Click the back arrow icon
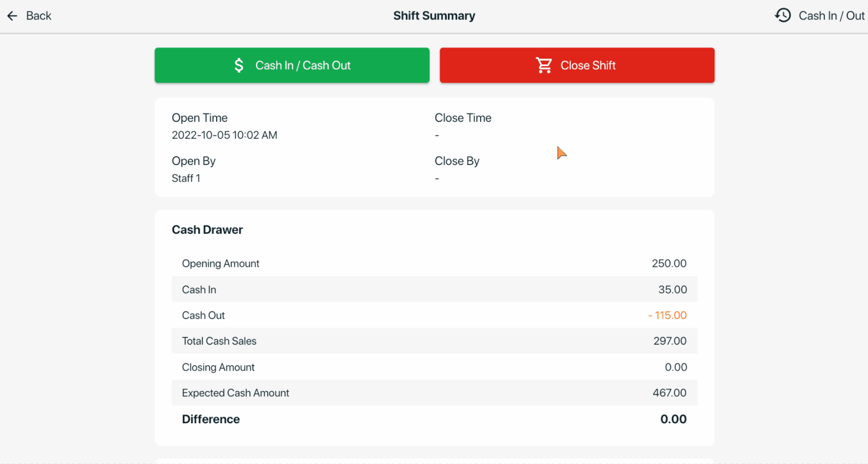Screen dimensions: 868x464 click(12, 16)
